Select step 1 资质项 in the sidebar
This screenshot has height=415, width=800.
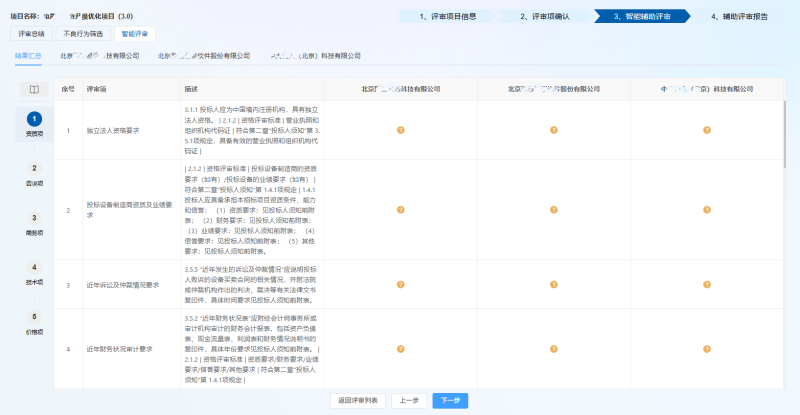(x=34, y=125)
